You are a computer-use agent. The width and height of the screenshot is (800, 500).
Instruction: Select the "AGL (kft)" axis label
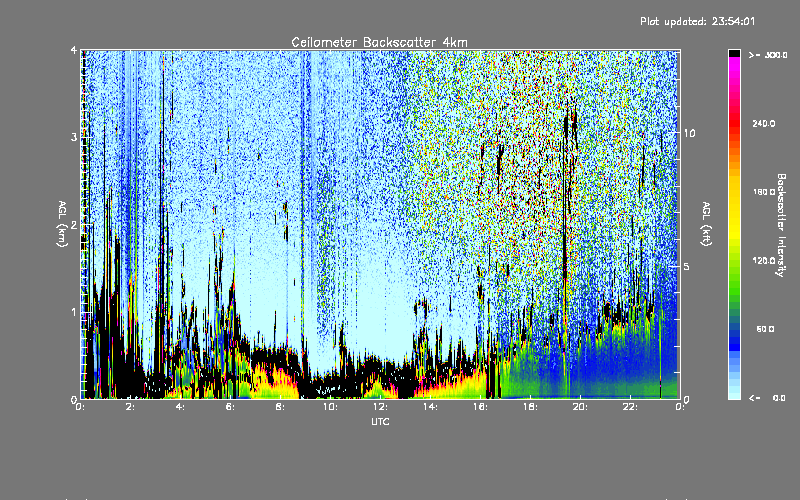[x=706, y=224]
